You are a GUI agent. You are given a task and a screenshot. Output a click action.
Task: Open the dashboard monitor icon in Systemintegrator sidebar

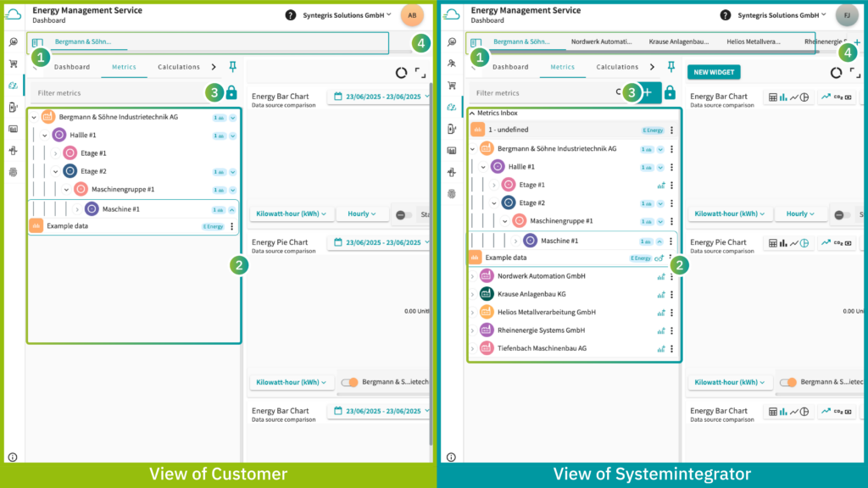tap(452, 151)
